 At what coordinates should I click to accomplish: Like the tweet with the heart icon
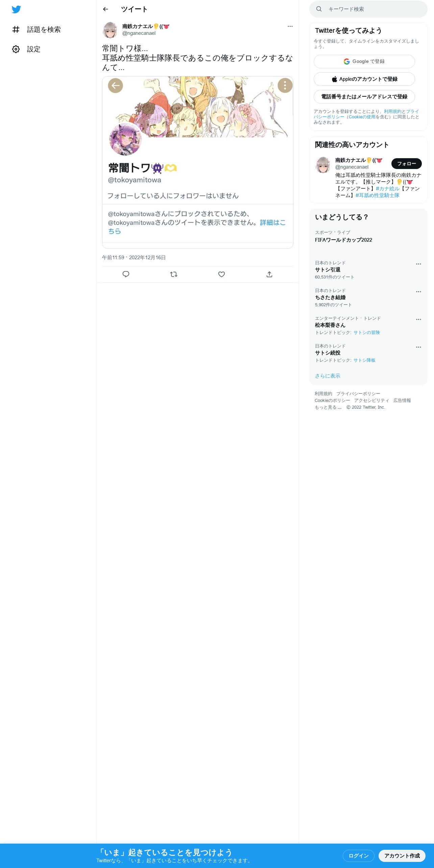point(221,274)
